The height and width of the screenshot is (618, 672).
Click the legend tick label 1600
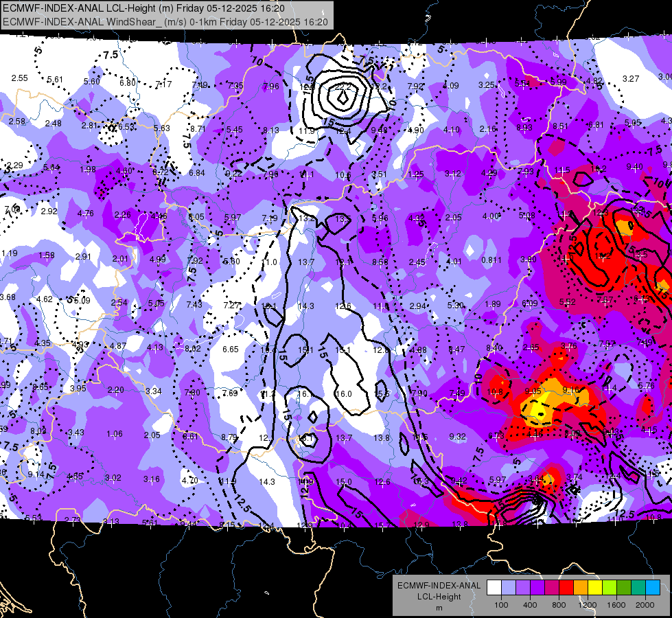click(616, 605)
